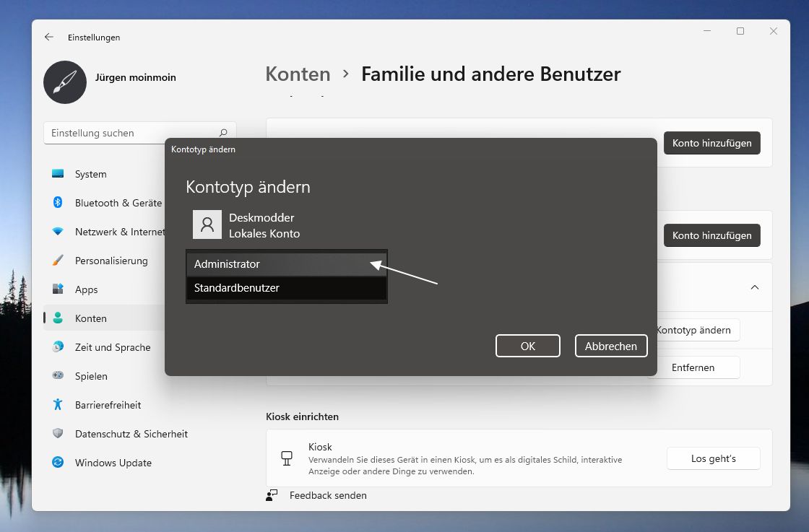Confirm the dialog with OK
Image resolution: width=809 pixels, height=532 pixels.
coord(527,346)
